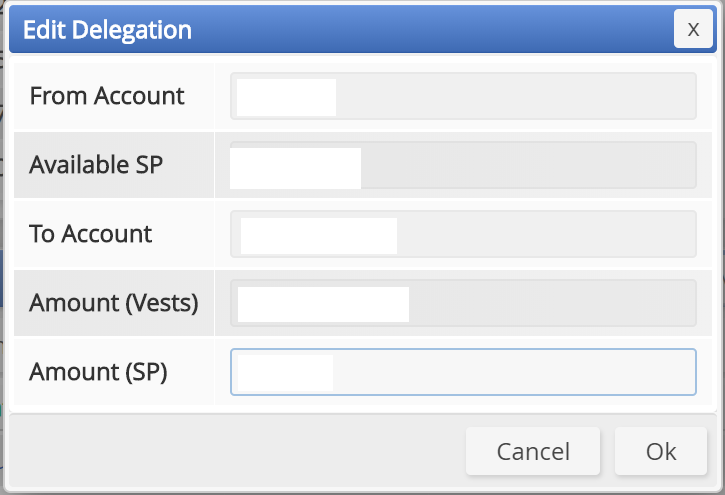The image size is (725, 495).
Task: Click the white redacted value in Amount (Vests)
Action: click(x=323, y=304)
